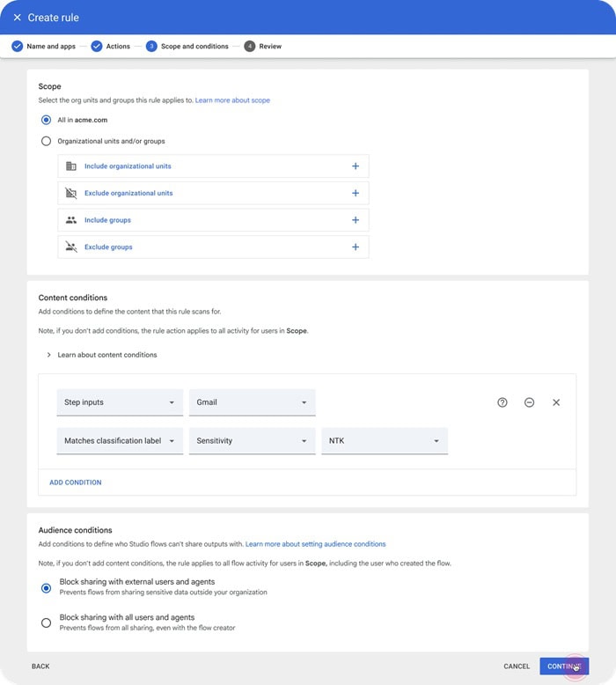The image size is (616, 685).
Task: Open Learn more about setting audience conditions link
Action: click(x=315, y=544)
